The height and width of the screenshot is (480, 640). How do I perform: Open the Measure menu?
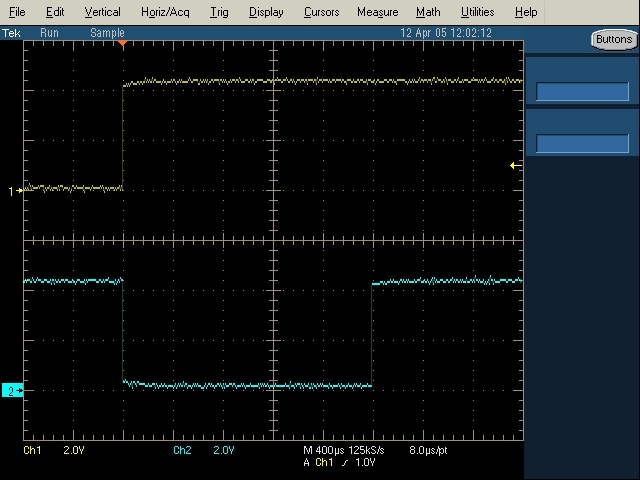click(x=377, y=12)
